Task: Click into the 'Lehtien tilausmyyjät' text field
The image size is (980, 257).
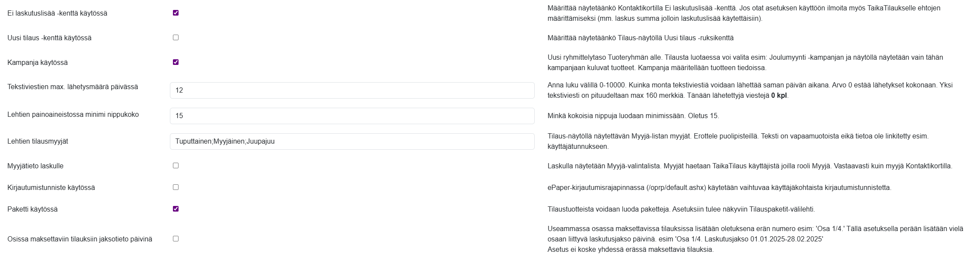Action: 352,141
